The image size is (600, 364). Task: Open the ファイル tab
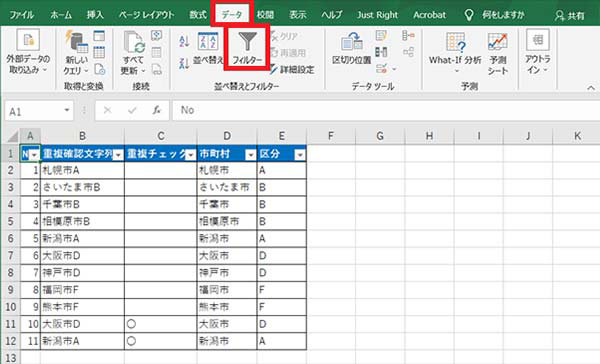(x=21, y=15)
